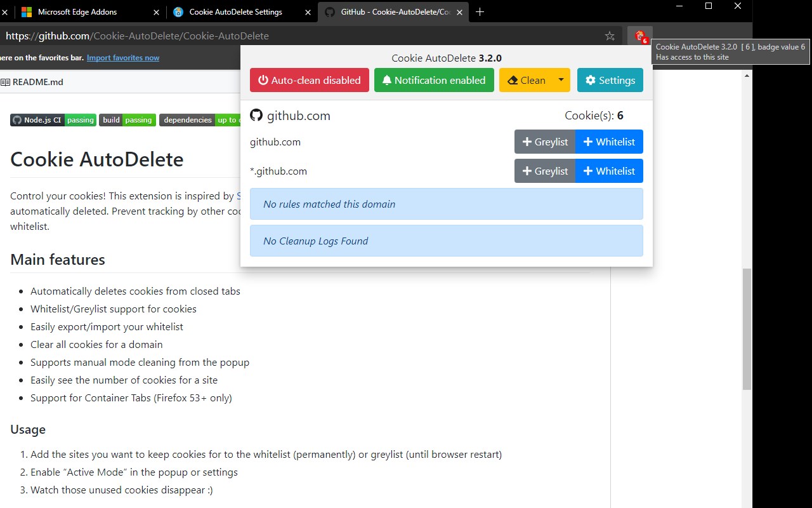
Task: Click the README.md file name
Action: (38, 82)
